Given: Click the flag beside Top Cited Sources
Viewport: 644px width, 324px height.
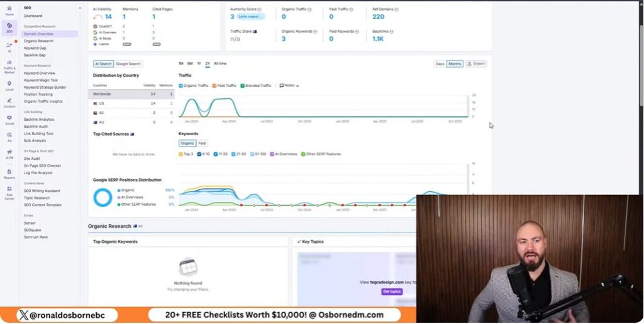Looking at the screenshot, I should (x=132, y=134).
